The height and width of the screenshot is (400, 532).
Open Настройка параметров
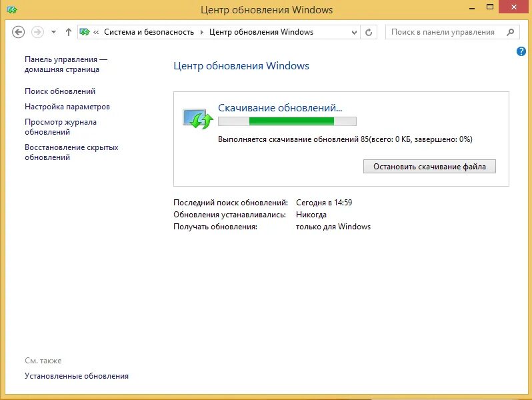(x=67, y=107)
